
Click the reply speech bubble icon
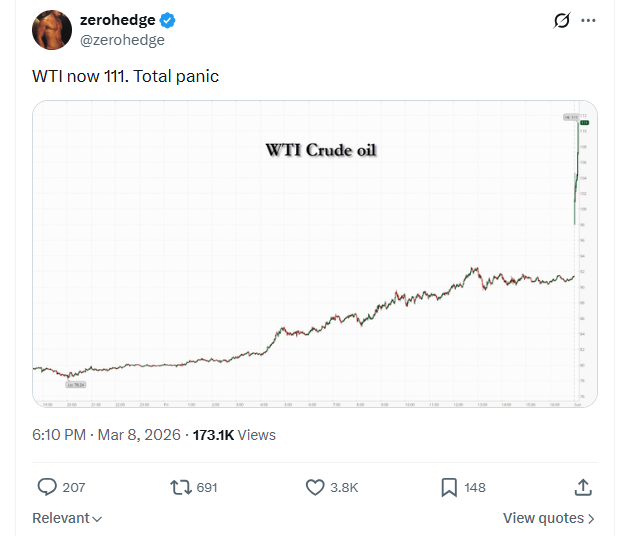[x=46, y=487]
